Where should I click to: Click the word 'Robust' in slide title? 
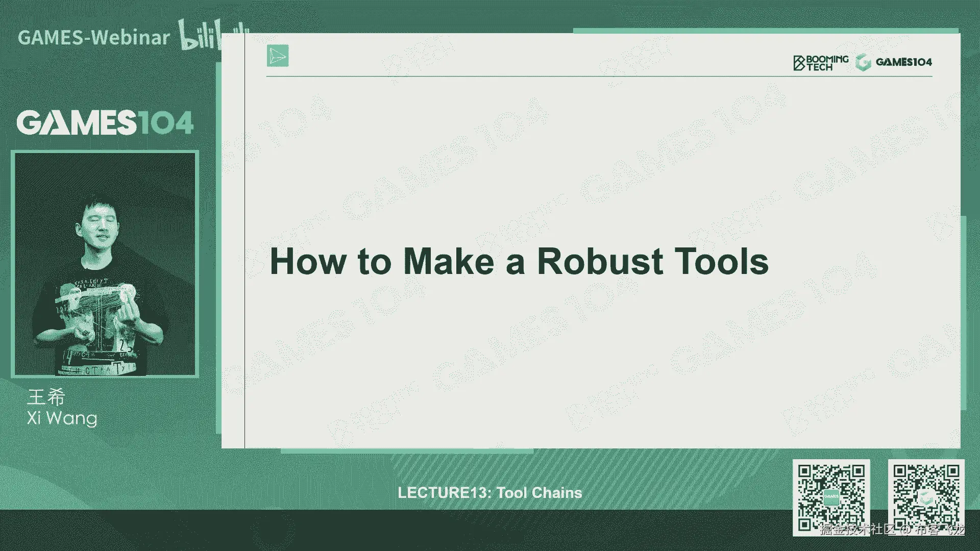pyautogui.click(x=600, y=262)
